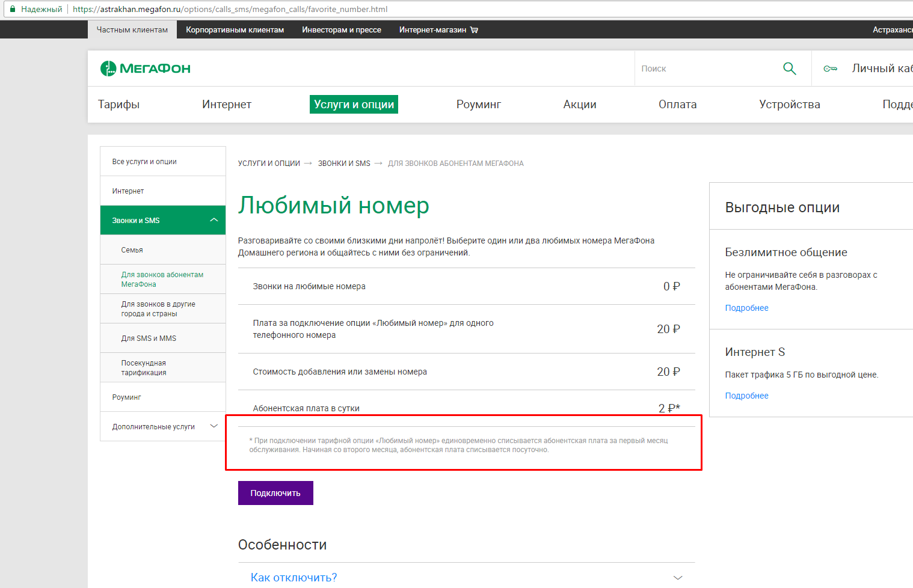The image size is (913, 588).
Task: Open the Устройства menu
Action: click(790, 105)
